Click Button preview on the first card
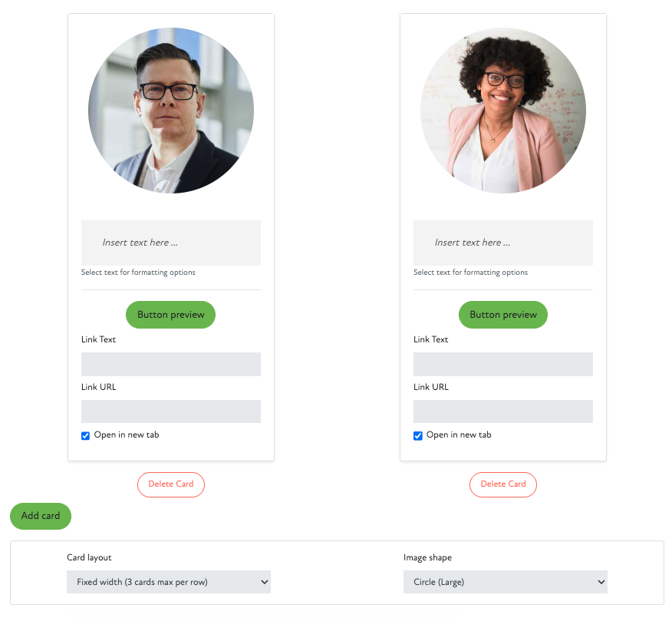The width and height of the screenshot is (672, 618). click(x=170, y=315)
